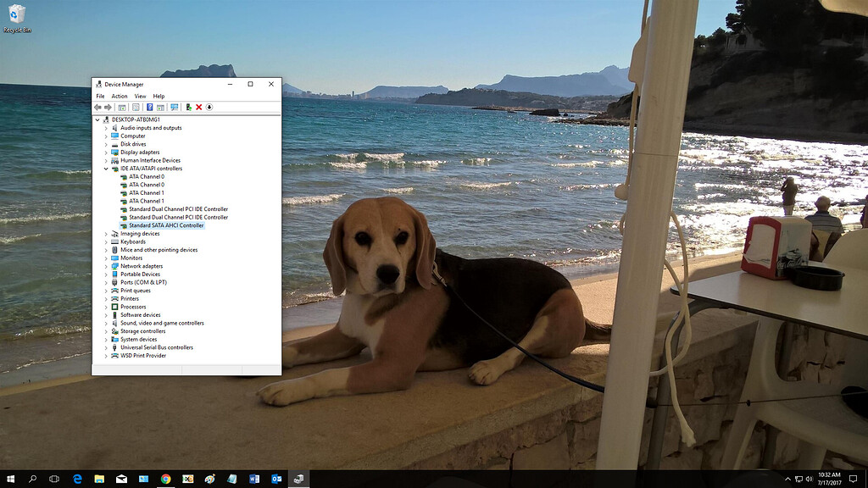Click the Back arrow in Device Manager toolbar
The image size is (868, 488).
click(x=97, y=108)
